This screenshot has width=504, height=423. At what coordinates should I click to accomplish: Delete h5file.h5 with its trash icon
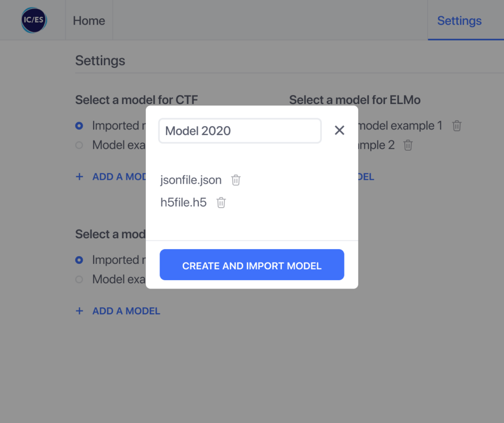pos(221,203)
